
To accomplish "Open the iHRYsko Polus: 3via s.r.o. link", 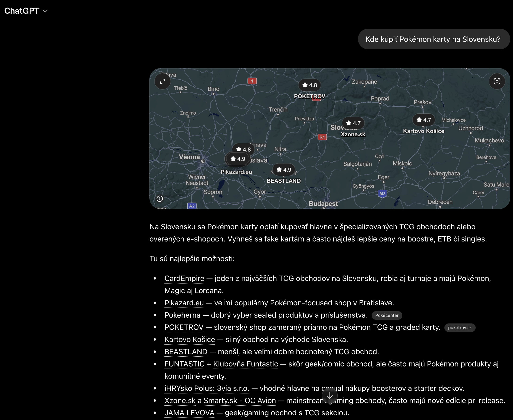I will pyautogui.click(x=207, y=388).
